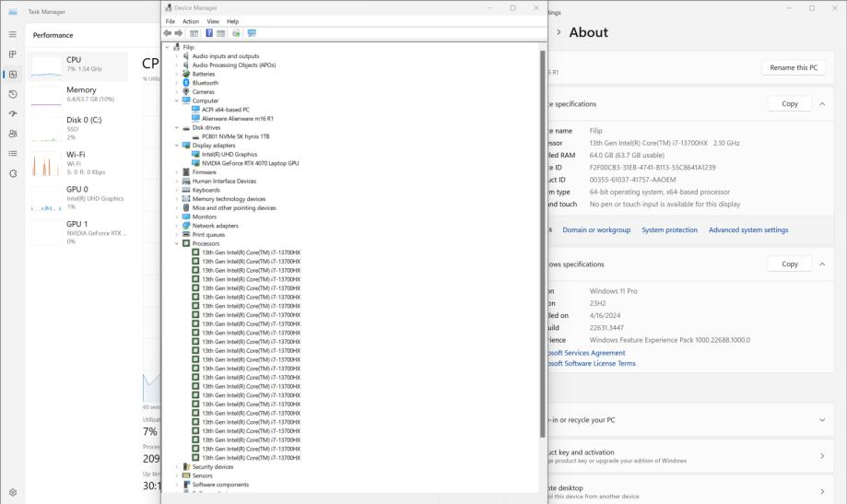Click the Rename this PC button
Viewport: 847px width, 504px height.
point(794,67)
